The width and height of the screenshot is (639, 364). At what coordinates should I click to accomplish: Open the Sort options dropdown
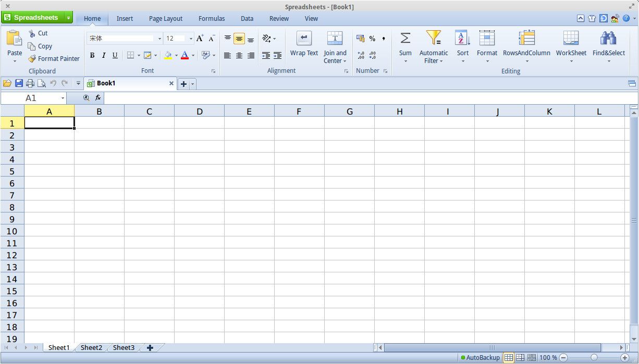[463, 61]
